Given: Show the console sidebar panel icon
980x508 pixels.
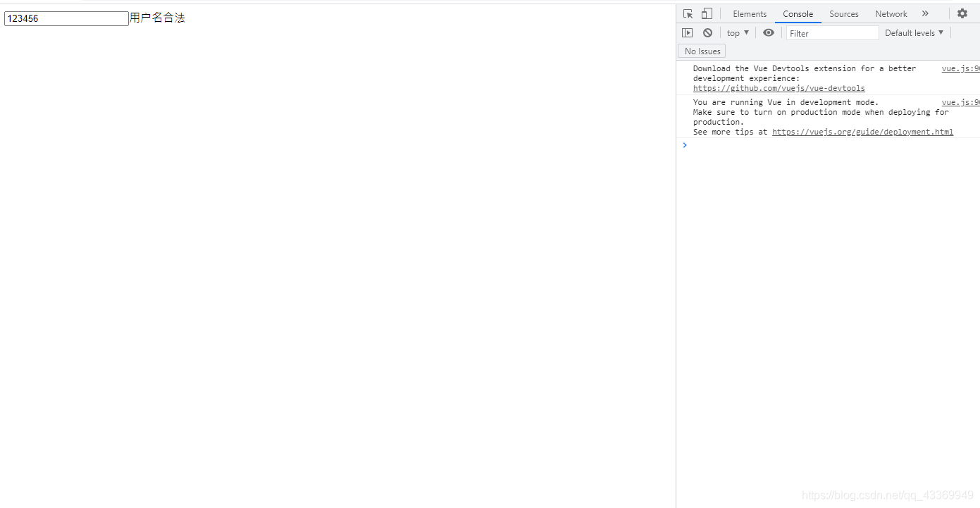Looking at the screenshot, I should pos(688,33).
